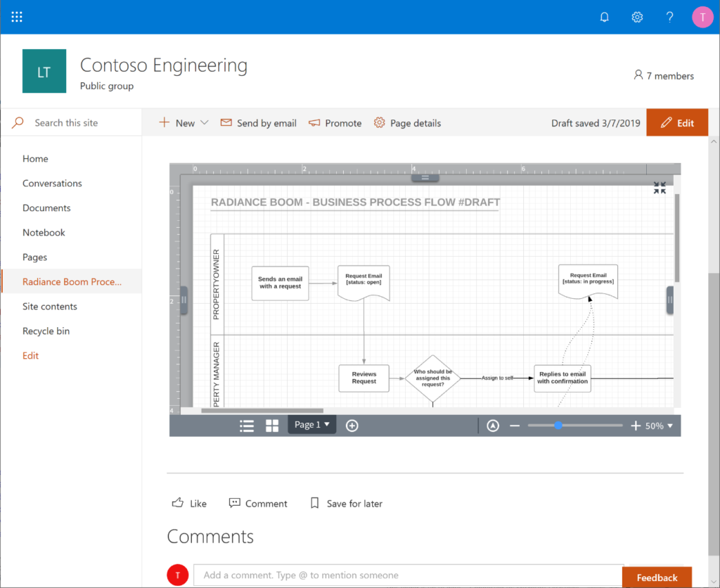Switch diagram to list view icon
This screenshot has height=588, width=720.
pos(247,426)
